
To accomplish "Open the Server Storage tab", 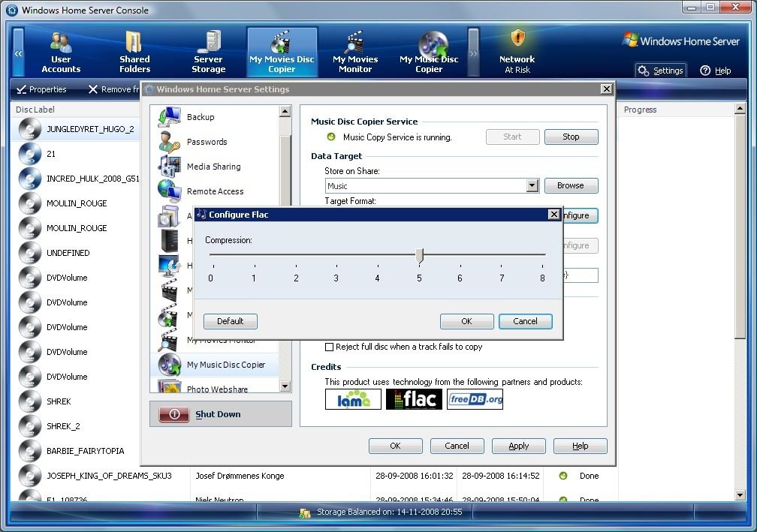I will (209, 52).
